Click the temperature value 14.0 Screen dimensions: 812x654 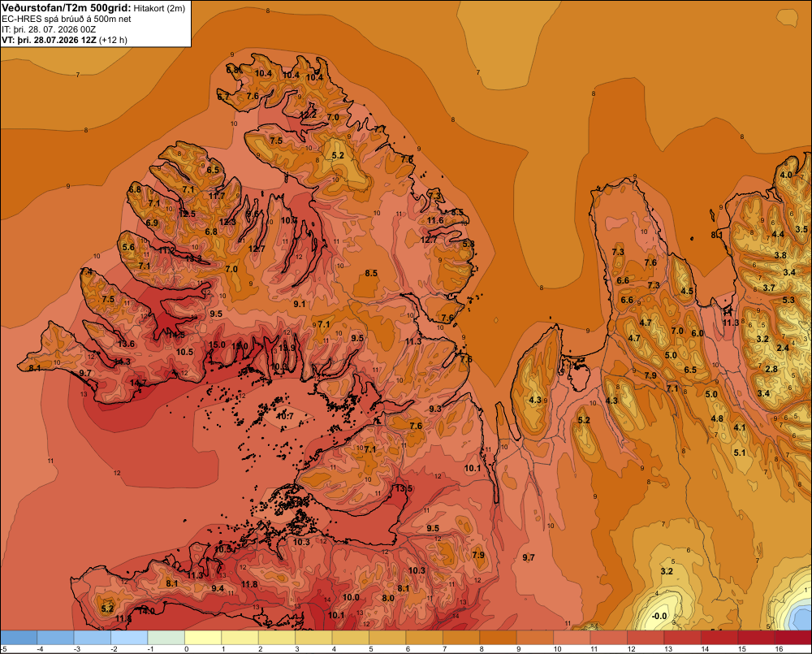tap(146, 611)
